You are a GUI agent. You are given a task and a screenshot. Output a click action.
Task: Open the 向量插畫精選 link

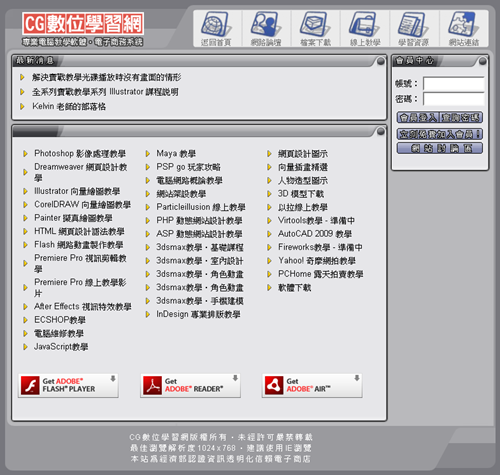(303, 167)
